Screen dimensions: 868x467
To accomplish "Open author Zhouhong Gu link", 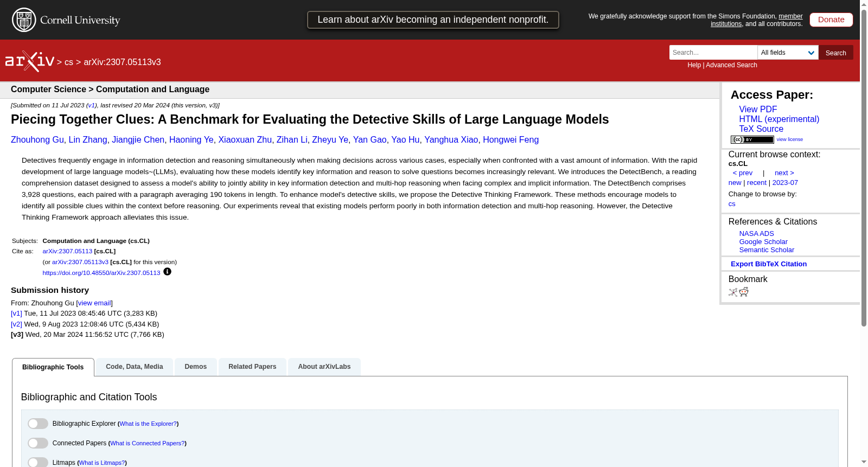I will pyautogui.click(x=37, y=140).
